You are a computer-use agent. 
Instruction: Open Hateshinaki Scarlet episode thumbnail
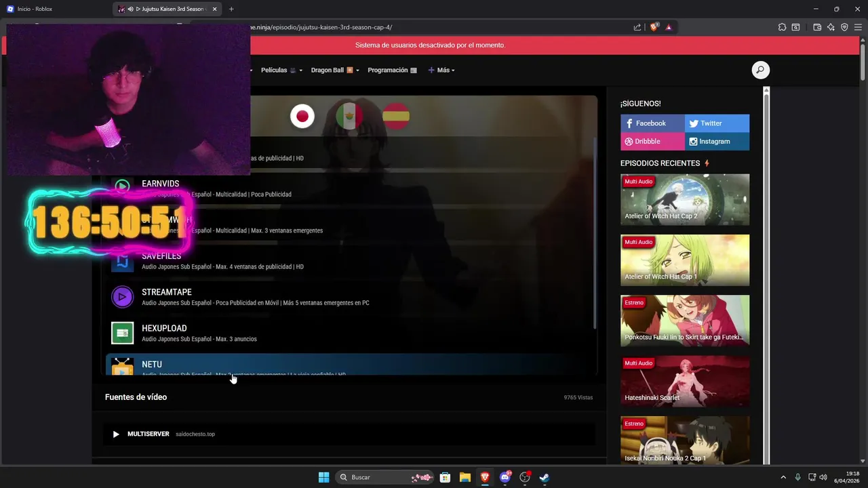click(685, 381)
